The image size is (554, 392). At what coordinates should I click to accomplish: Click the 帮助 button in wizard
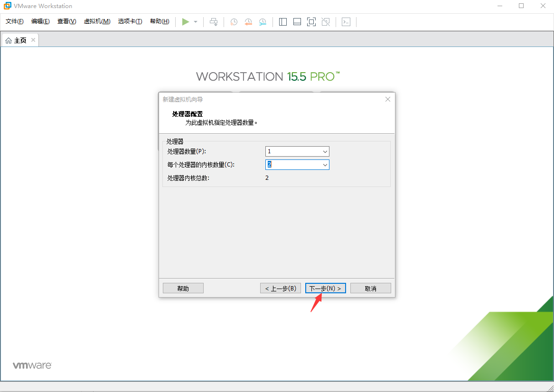(x=183, y=288)
